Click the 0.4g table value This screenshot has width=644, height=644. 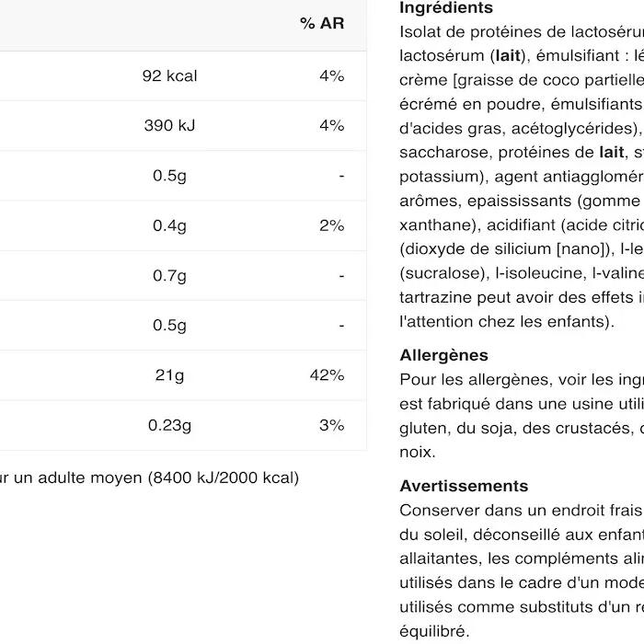tap(169, 225)
